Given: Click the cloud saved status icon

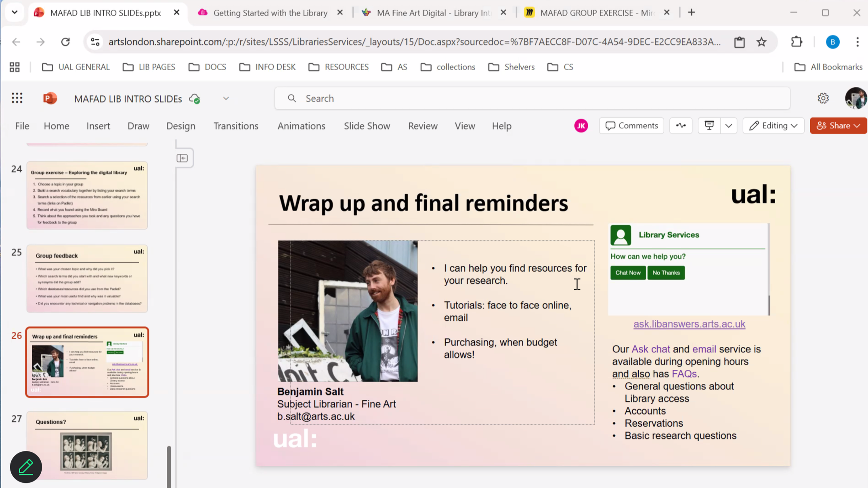Looking at the screenshot, I should [195, 98].
